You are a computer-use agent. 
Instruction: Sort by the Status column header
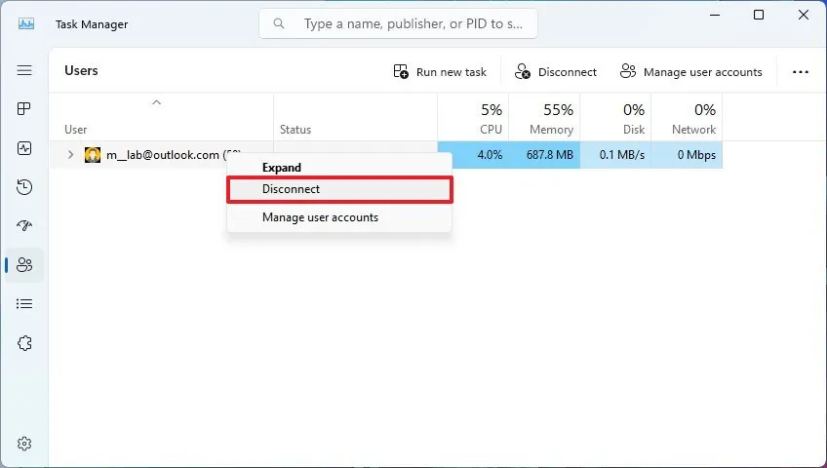355,117
